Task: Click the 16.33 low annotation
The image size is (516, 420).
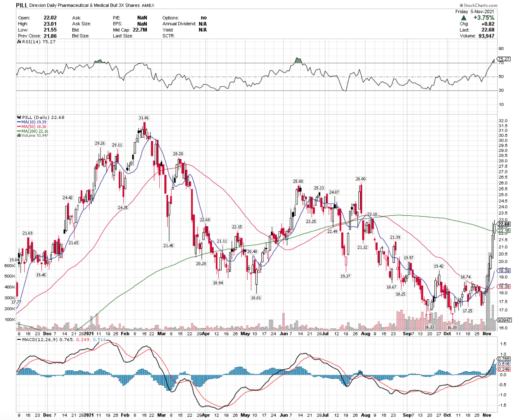Action: point(429,327)
